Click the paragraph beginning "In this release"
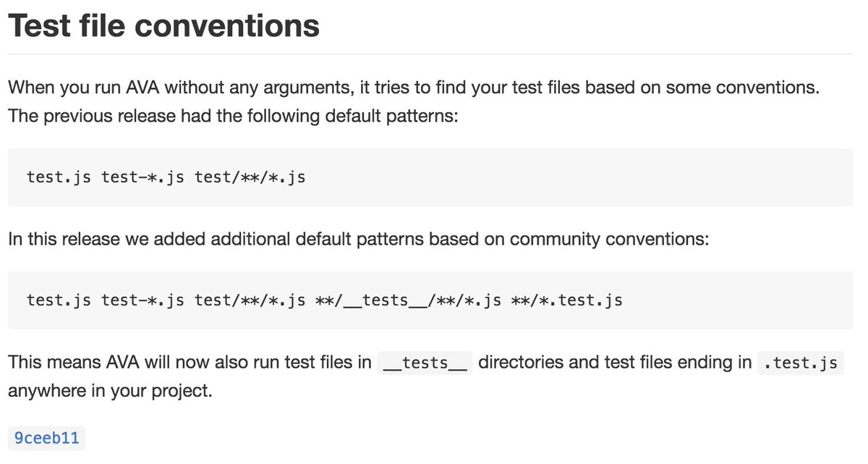 tap(358, 239)
